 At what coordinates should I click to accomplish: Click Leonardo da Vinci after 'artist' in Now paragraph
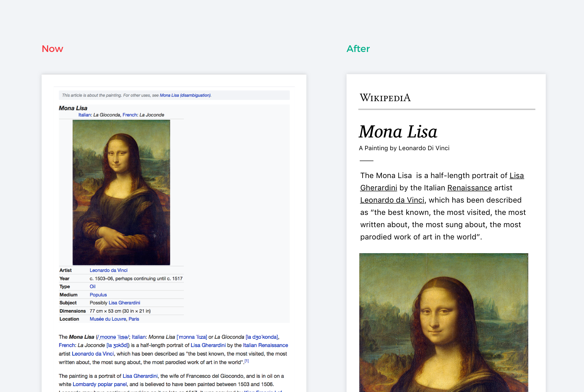(93, 354)
